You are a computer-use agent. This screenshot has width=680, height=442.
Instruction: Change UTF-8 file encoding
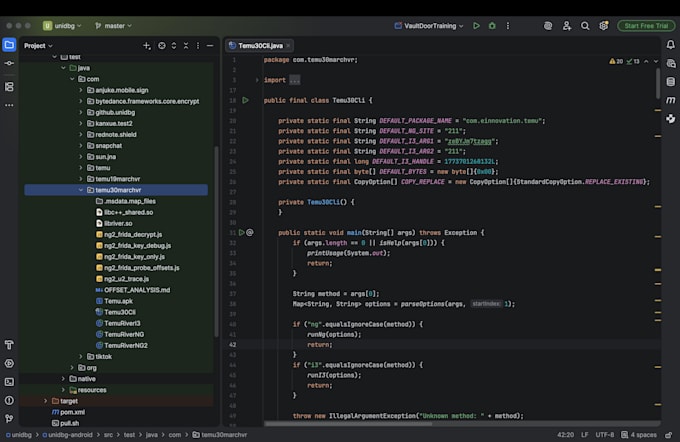605,435
